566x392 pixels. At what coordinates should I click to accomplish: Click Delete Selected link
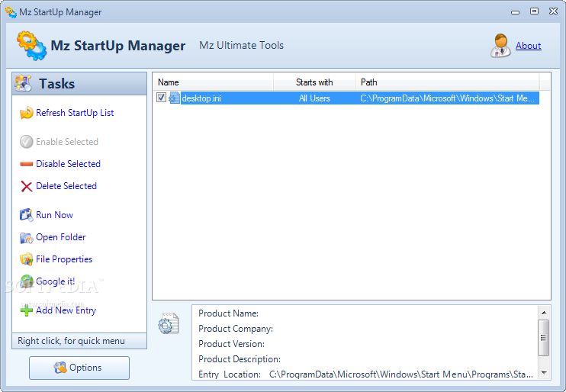click(x=66, y=186)
